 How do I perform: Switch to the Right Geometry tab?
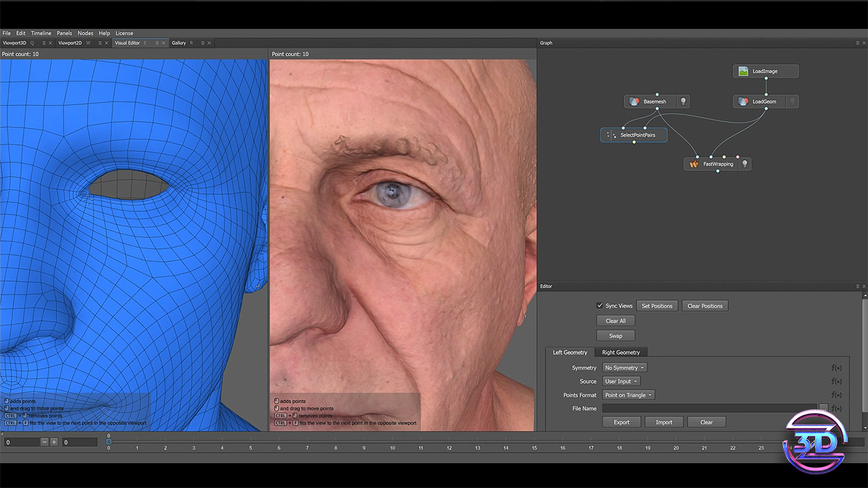(620, 352)
